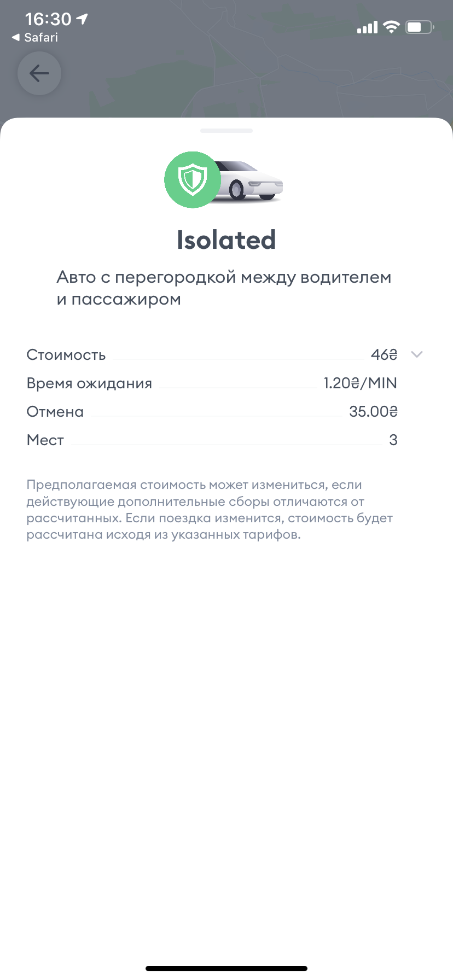This screenshot has height=980, width=453.
Task: Tap the back arrow button
Action: pyautogui.click(x=39, y=73)
